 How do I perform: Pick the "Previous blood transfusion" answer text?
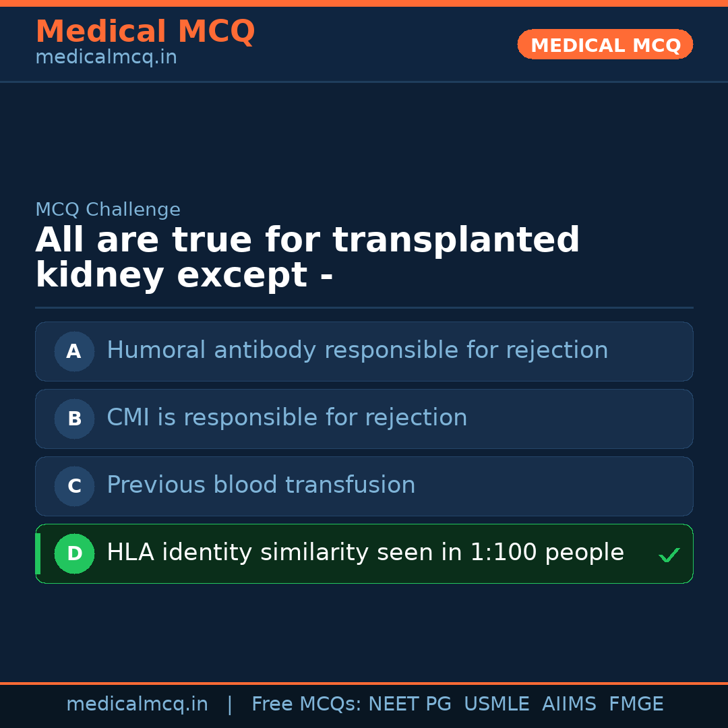pos(261,485)
